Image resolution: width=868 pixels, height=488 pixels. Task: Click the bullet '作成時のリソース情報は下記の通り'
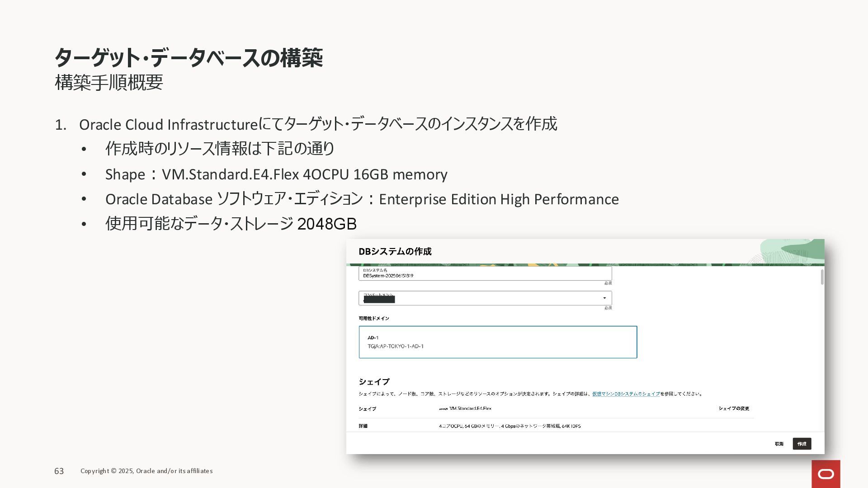click(220, 149)
